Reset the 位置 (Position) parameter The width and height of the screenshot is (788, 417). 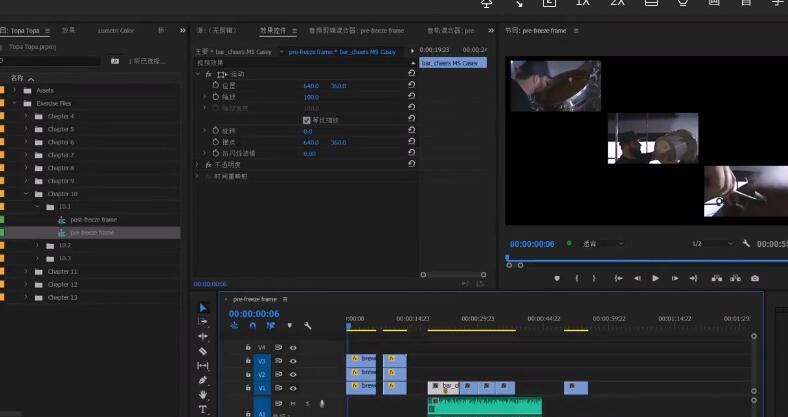(411, 86)
